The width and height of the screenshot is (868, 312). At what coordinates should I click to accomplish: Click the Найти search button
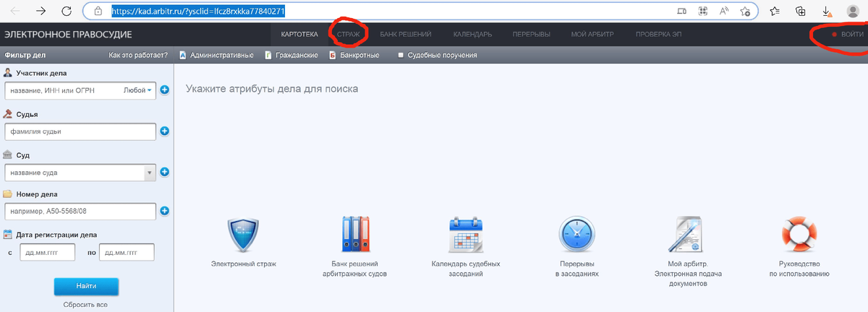[86, 286]
